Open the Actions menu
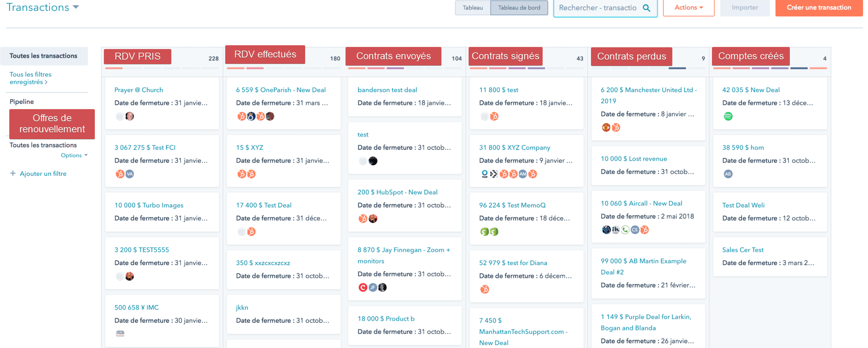Screen dimensions: 868x348 click(688, 7)
